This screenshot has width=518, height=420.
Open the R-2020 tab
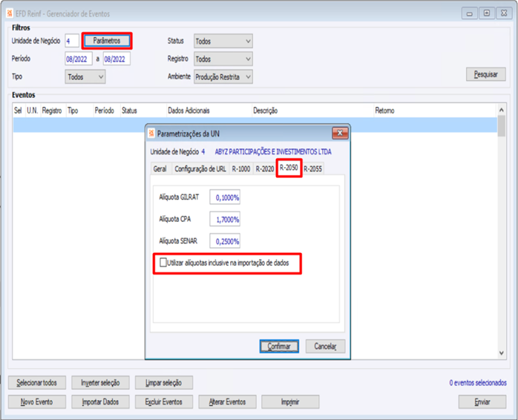tap(265, 169)
